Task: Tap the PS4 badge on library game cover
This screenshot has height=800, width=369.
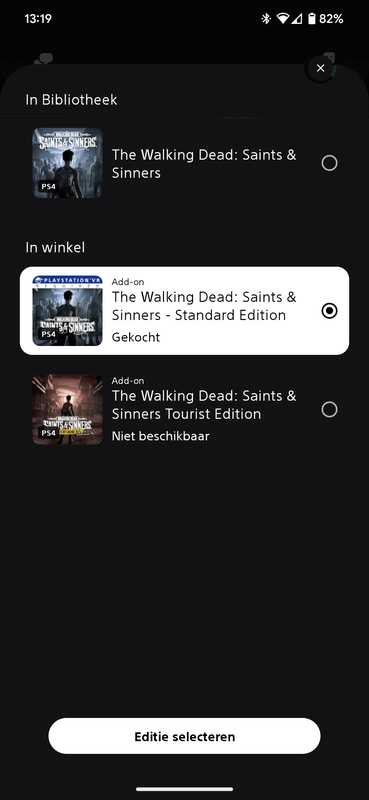Action: (x=47, y=186)
